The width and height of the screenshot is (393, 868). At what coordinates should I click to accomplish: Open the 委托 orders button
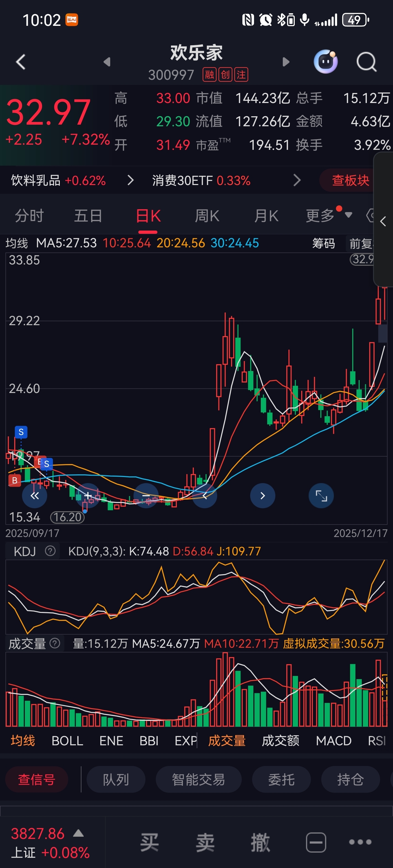point(281,780)
